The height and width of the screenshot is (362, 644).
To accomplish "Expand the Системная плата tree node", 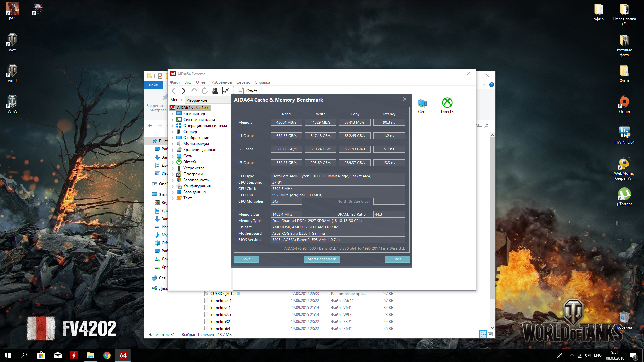I will (173, 120).
